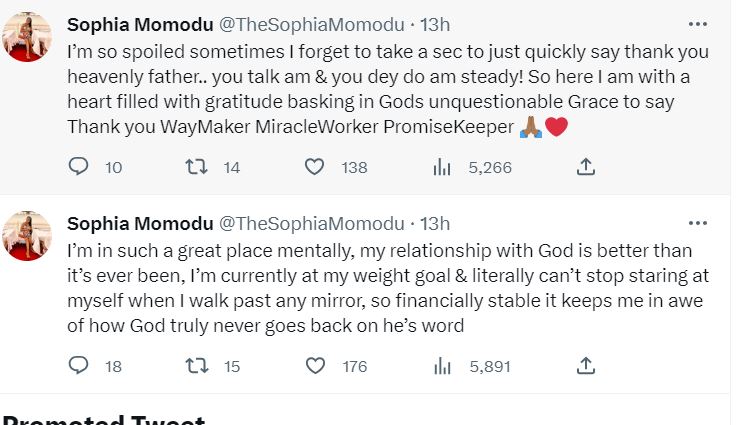The height and width of the screenshot is (425, 740).
Task: Reply to the tweet with 18 replies
Action: click(x=79, y=367)
